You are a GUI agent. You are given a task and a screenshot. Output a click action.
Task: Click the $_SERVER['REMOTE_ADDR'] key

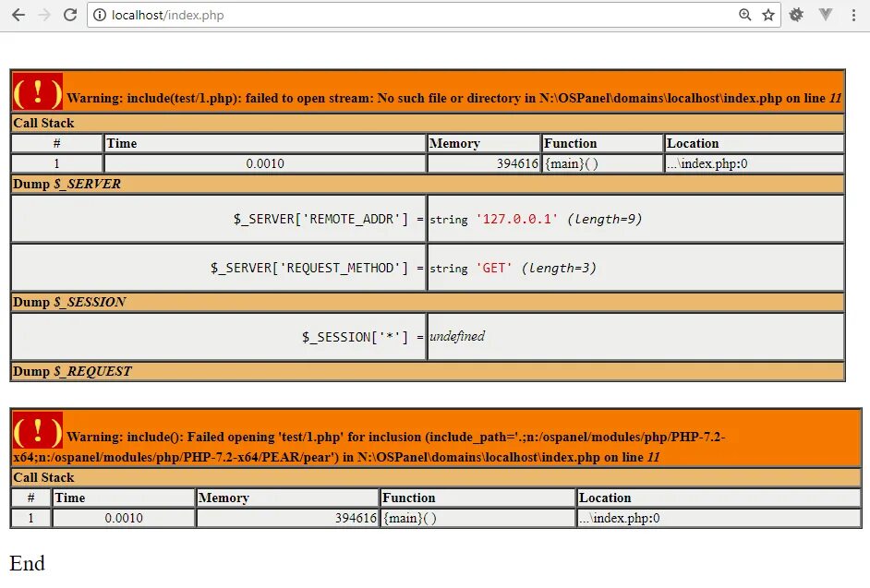[320, 219]
